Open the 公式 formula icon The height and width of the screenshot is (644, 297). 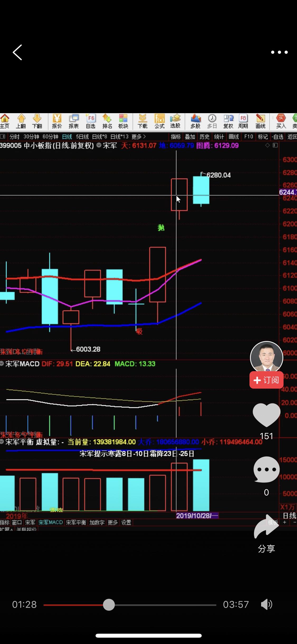[159, 121]
